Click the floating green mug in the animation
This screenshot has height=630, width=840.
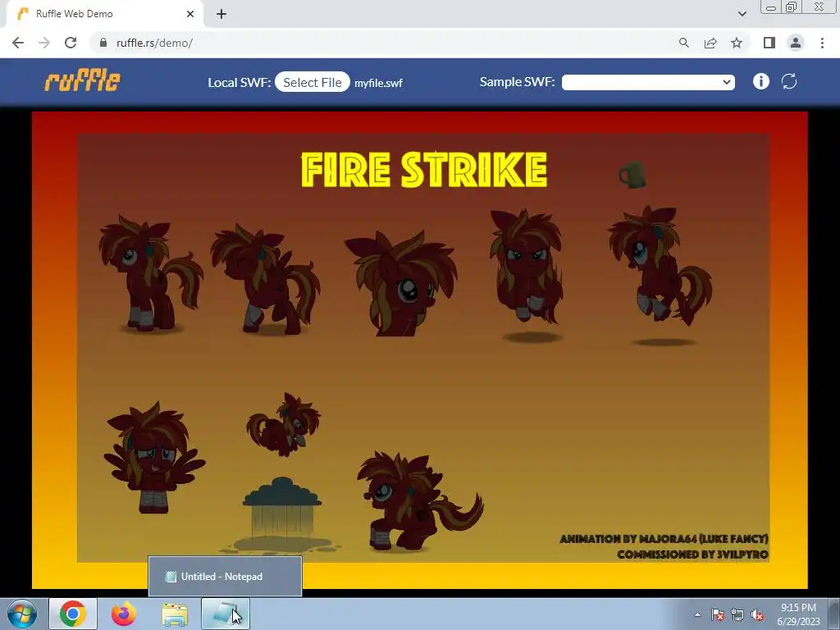(632, 175)
